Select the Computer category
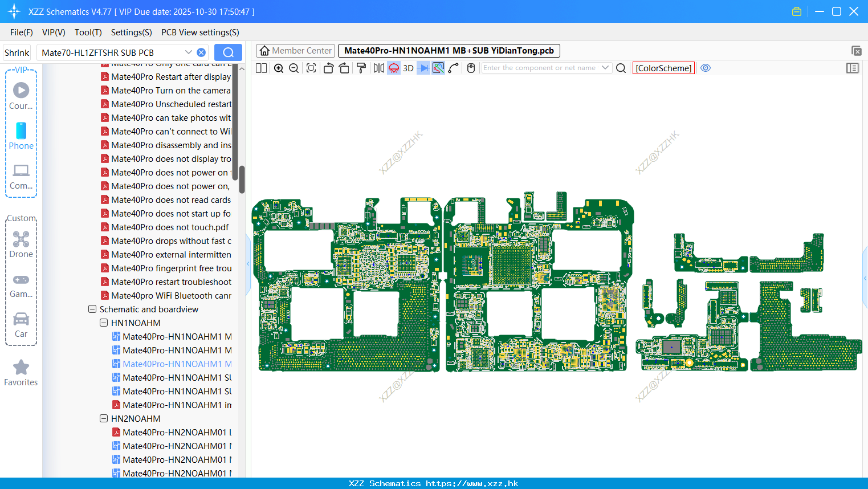Screen dimensions: 868x489 (21, 176)
